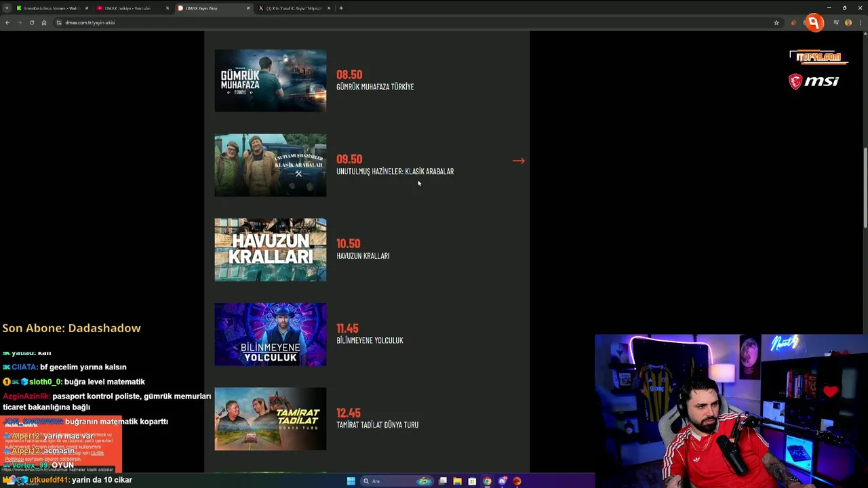Open the Windows Start menu
Image resolution: width=868 pixels, height=488 pixels.
[x=351, y=481]
